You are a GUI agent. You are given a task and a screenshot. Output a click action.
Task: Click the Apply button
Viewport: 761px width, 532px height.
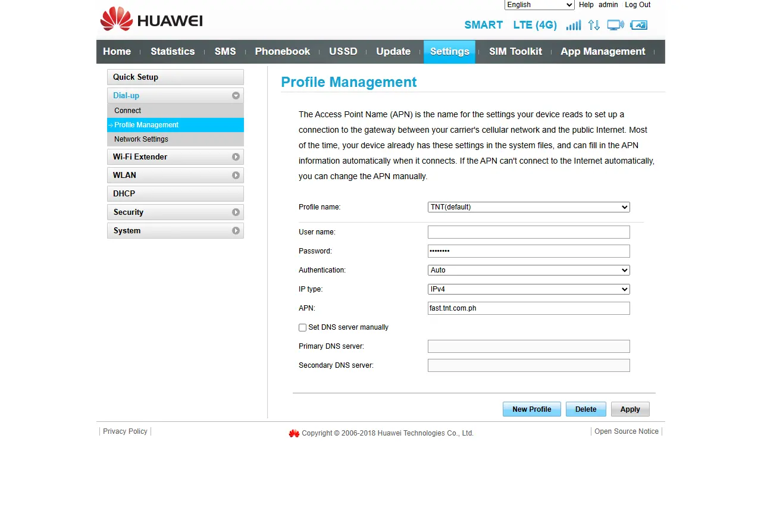coord(630,409)
